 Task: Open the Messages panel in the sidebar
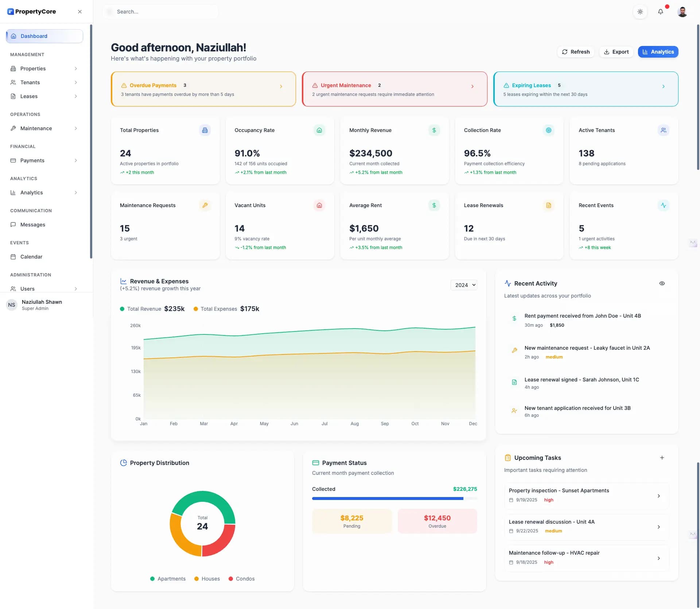(33, 225)
